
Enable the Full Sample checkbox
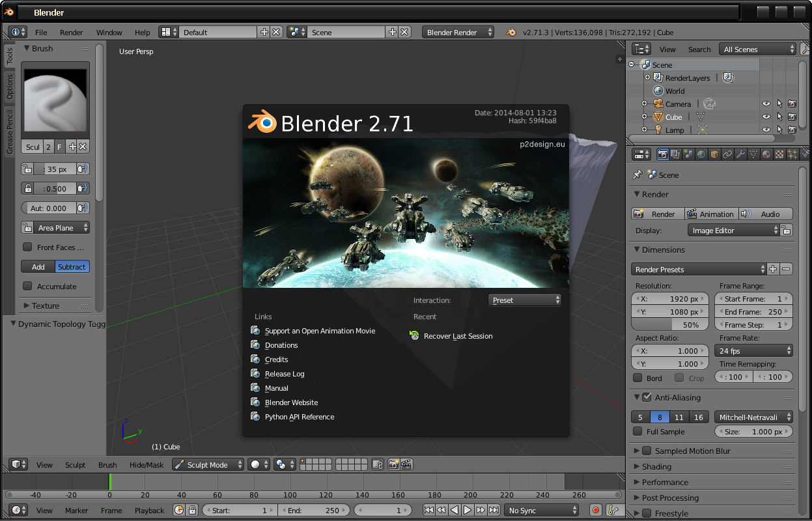(x=637, y=431)
